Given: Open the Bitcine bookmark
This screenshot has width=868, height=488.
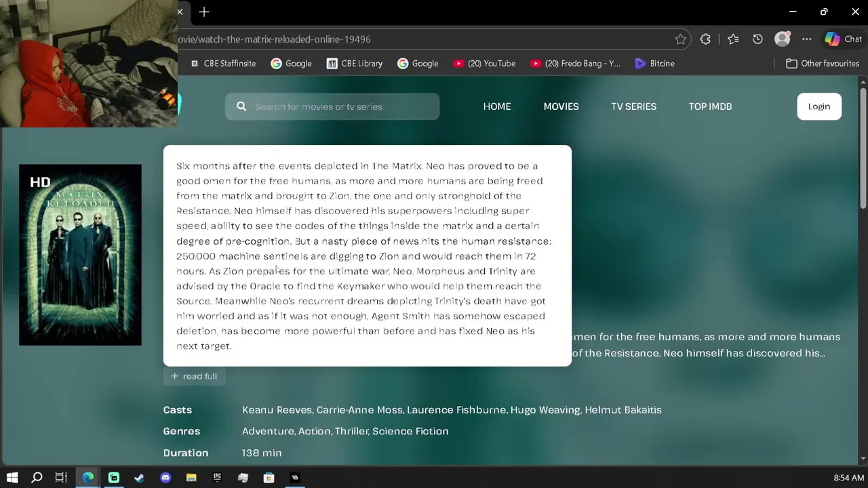Looking at the screenshot, I should 654,63.
